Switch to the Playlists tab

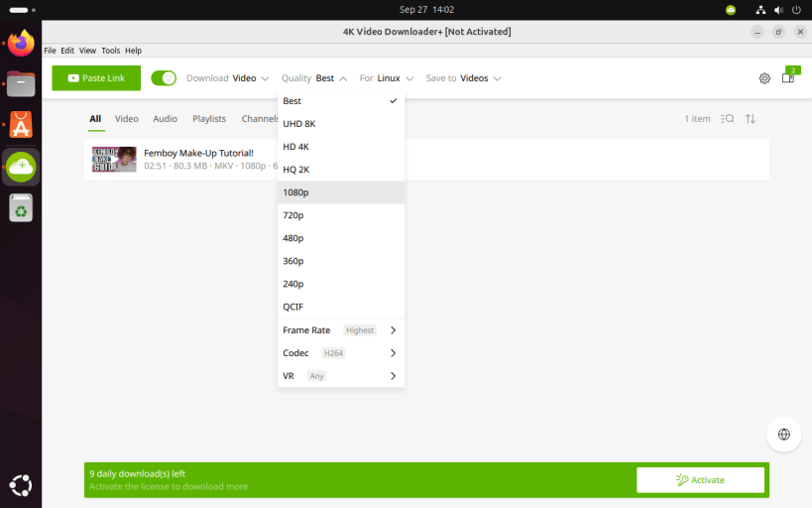209,119
